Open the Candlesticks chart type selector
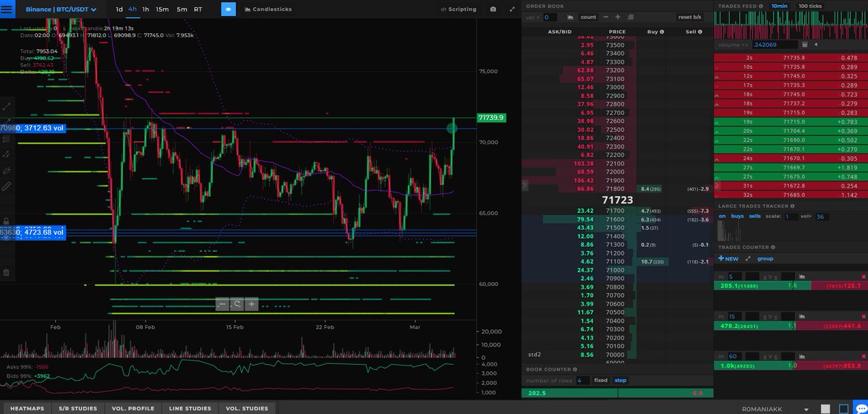Screen dimensions: 868x414 268,9
